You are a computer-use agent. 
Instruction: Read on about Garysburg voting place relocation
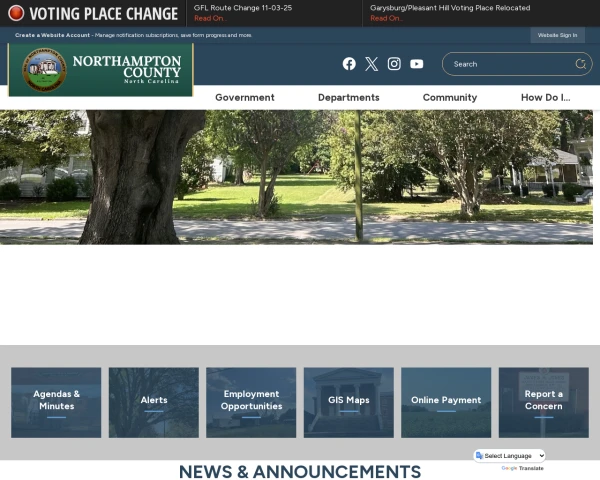(386, 18)
